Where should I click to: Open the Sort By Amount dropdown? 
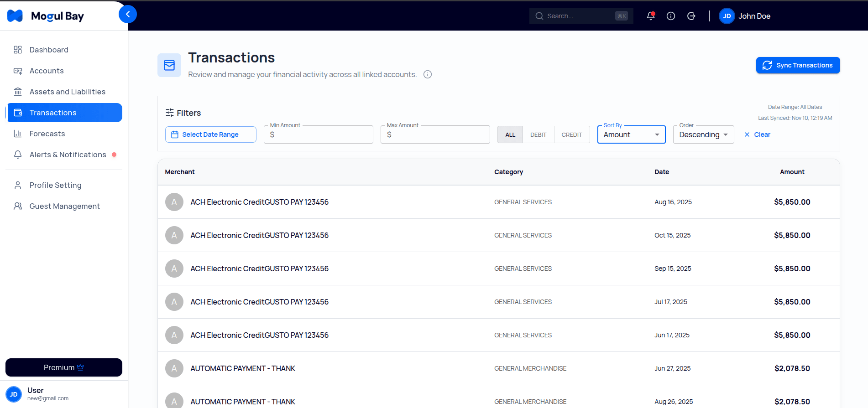click(x=632, y=134)
